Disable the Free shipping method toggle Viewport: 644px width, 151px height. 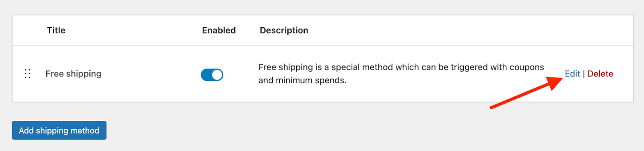pyautogui.click(x=212, y=75)
